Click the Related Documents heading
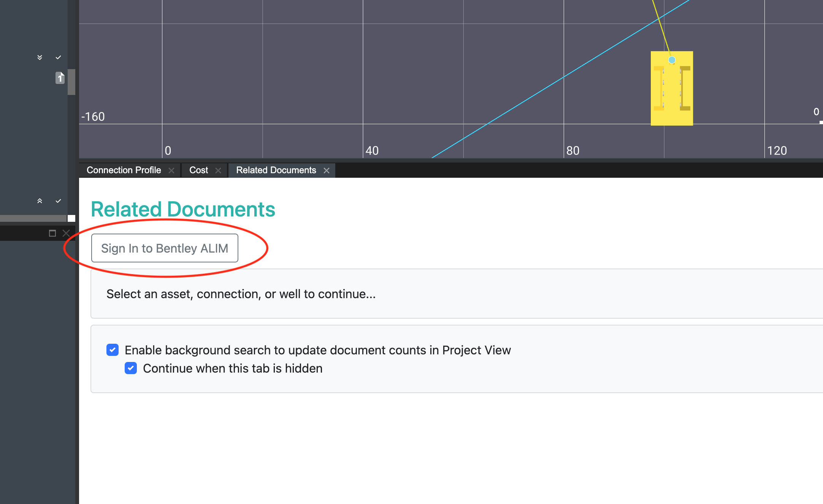The width and height of the screenshot is (823, 504). (x=183, y=209)
